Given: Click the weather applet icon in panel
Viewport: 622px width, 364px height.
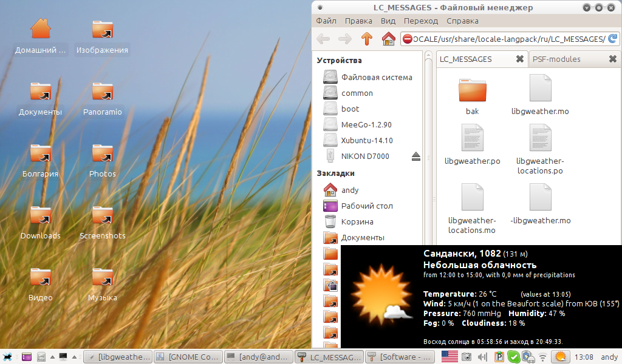Looking at the screenshot, I should pos(561,357).
